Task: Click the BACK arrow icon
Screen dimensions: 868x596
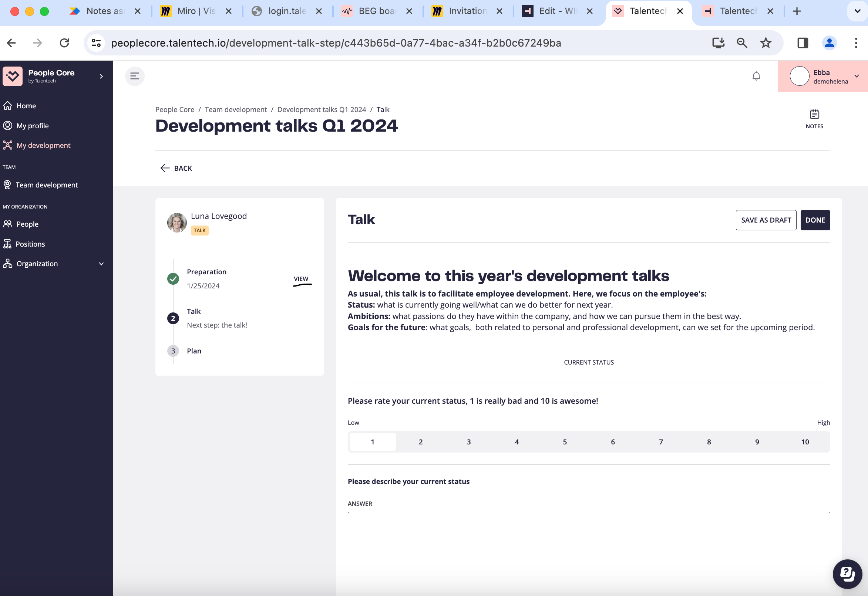Action: pyautogui.click(x=165, y=168)
